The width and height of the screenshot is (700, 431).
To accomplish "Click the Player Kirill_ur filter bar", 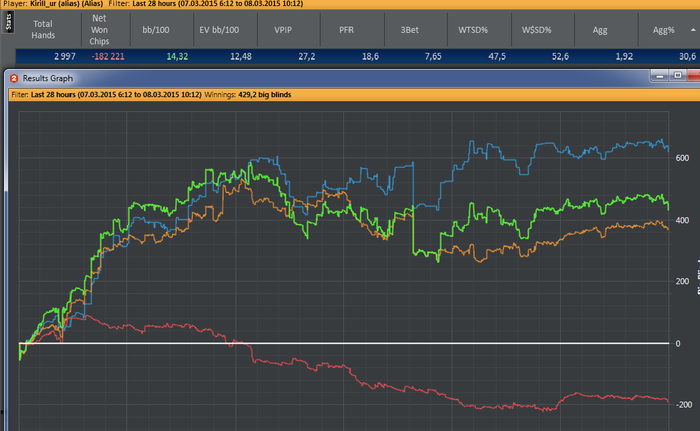I will coord(350,4).
